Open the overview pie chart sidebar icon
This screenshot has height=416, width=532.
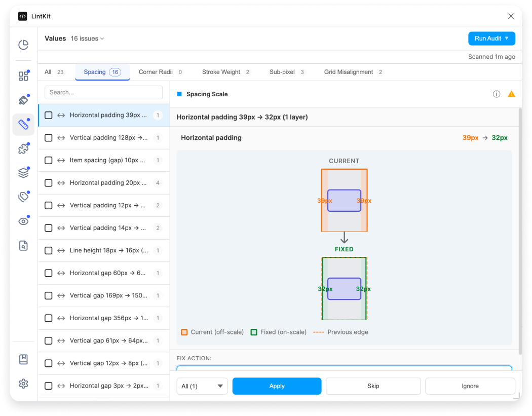23,45
